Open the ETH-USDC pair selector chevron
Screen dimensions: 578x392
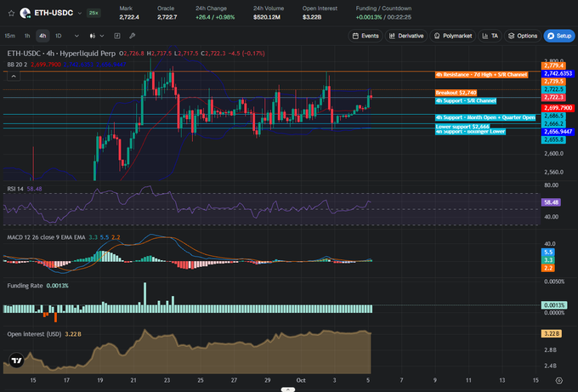80,14
